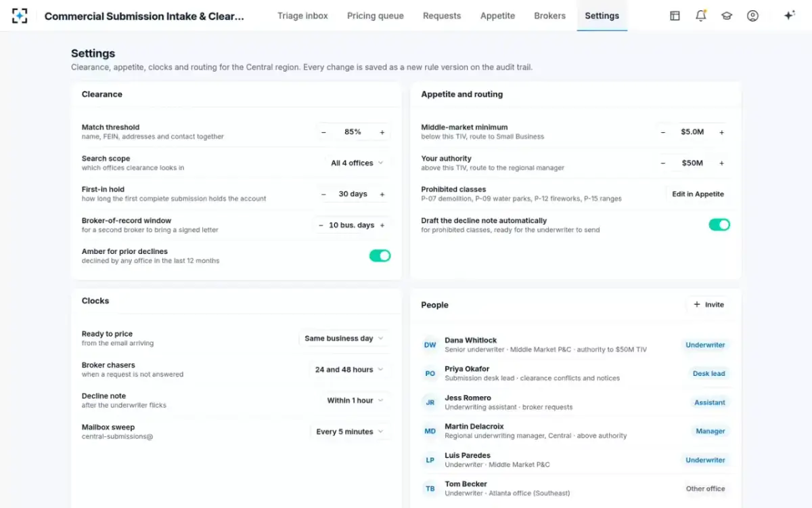
Task: Open Decline note Within 1 hour dropdown
Action: coord(355,401)
